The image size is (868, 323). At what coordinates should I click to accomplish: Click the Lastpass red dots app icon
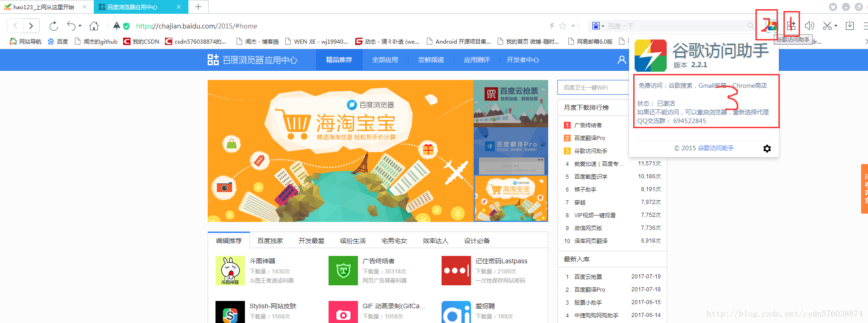point(456,271)
